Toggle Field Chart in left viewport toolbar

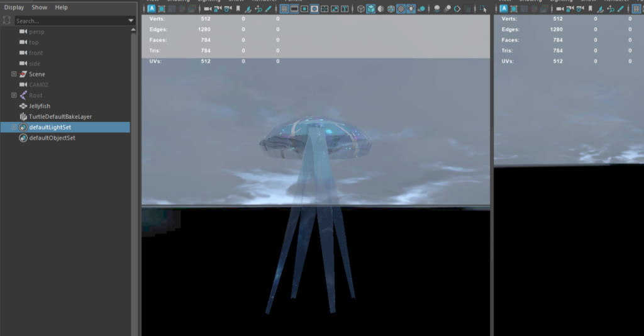tap(325, 9)
